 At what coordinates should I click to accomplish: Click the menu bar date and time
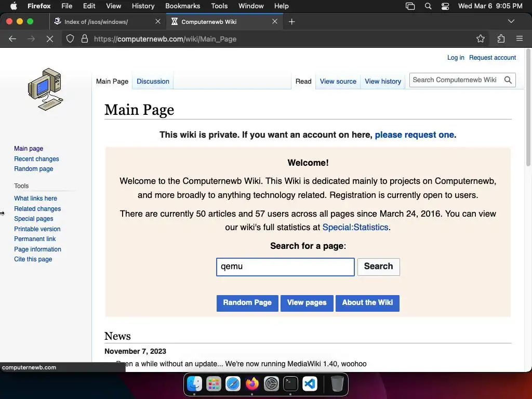click(490, 6)
